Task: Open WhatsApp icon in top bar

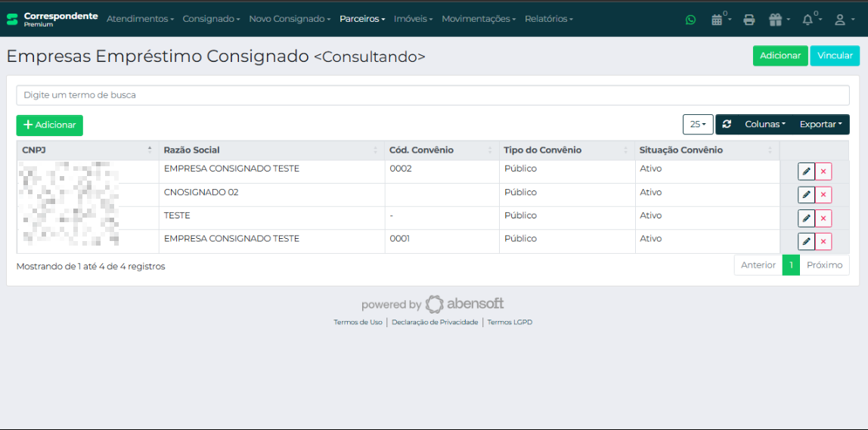Action: click(x=690, y=20)
